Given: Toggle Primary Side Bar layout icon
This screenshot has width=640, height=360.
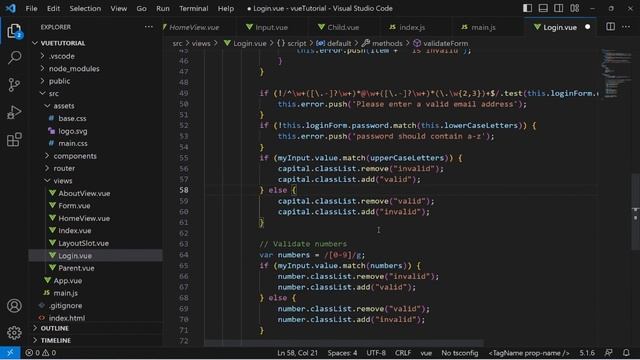Looking at the screenshot, I should 527,8.
